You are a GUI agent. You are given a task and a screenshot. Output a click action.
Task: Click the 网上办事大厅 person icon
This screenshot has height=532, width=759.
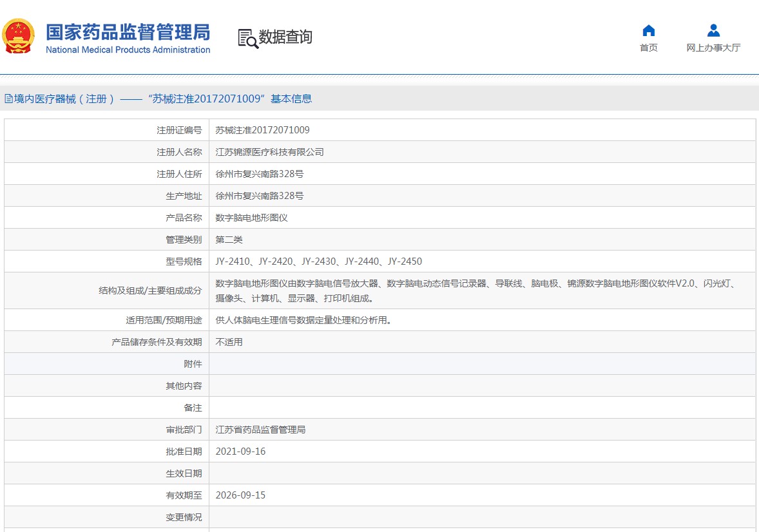[713, 31]
